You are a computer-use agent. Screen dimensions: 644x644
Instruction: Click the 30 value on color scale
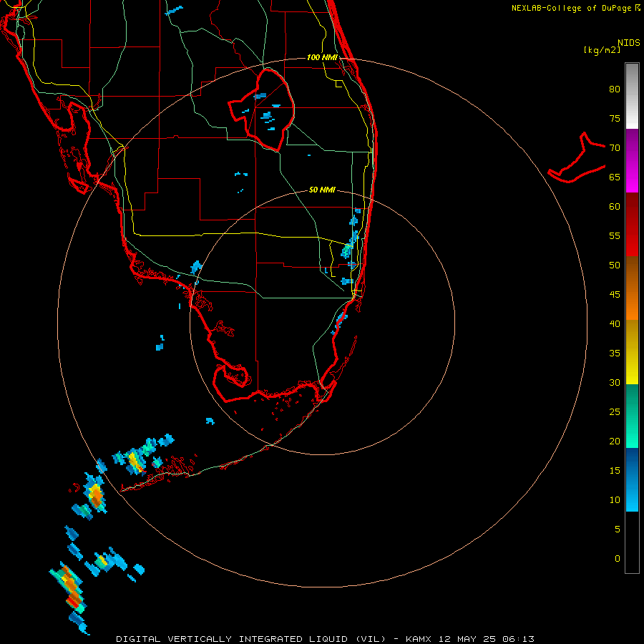click(615, 382)
